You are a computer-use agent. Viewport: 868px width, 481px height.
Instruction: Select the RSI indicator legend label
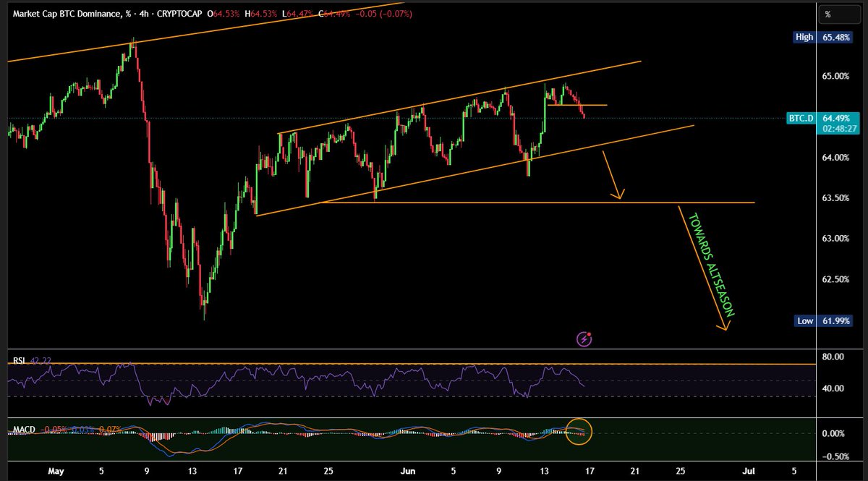[19, 359]
